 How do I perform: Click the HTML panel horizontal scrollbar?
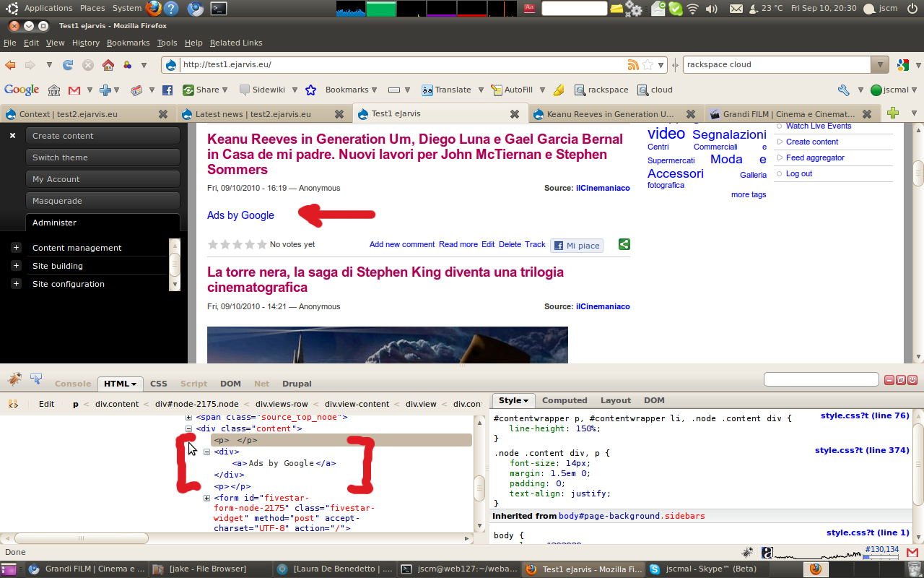coord(81,538)
